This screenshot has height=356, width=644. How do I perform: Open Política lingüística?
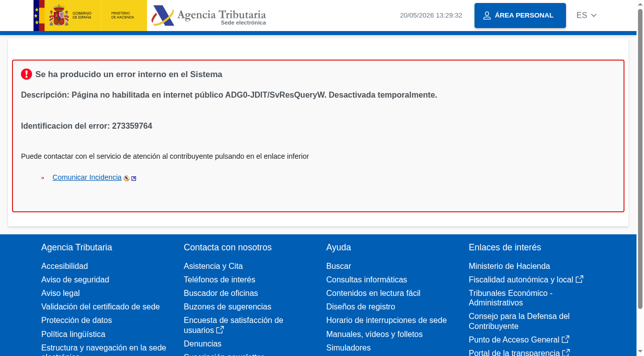(x=73, y=334)
